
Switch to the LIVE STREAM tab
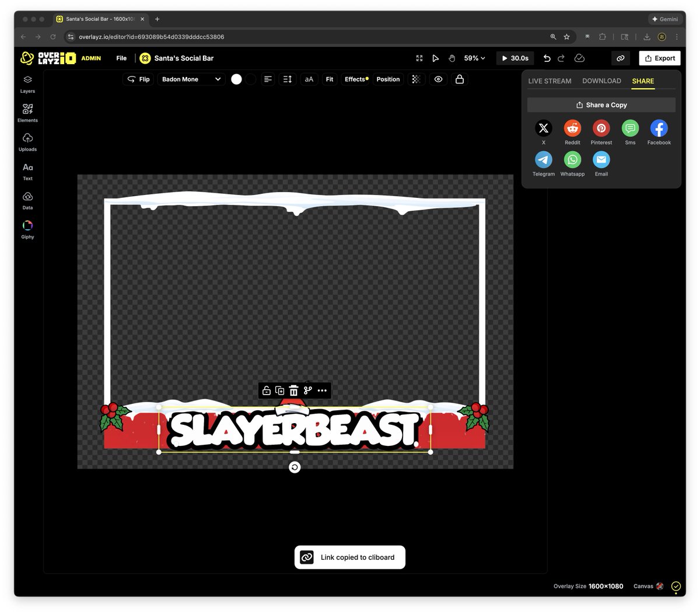549,81
